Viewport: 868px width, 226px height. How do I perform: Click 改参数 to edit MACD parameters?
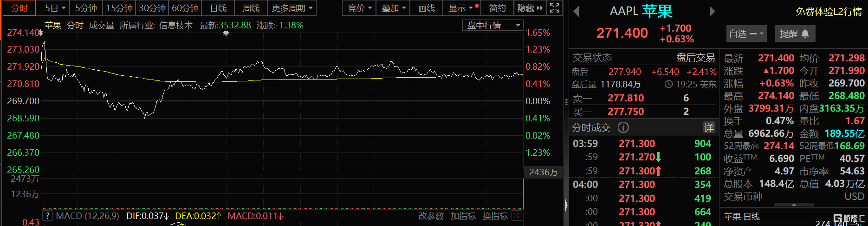click(x=431, y=216)
